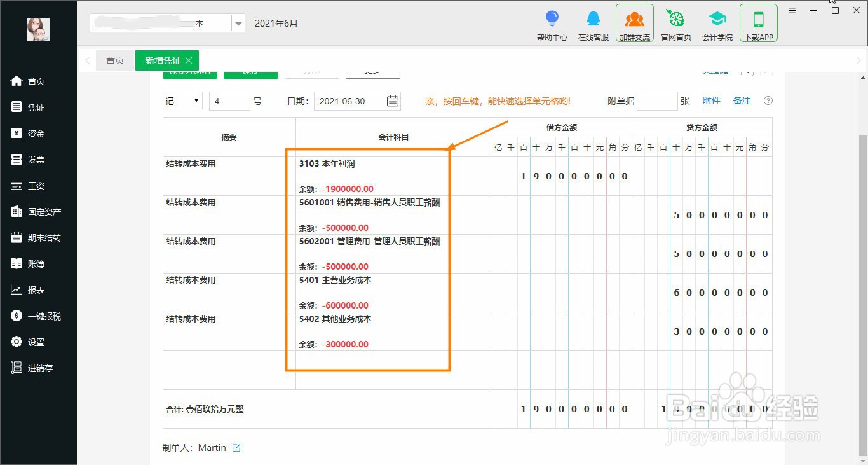Image resolution: width=868 pixels, height=465 pixels.
Task: Select the 5601001 销售费用-销售人员职工薪酬 cell
Action: point(393,215)
